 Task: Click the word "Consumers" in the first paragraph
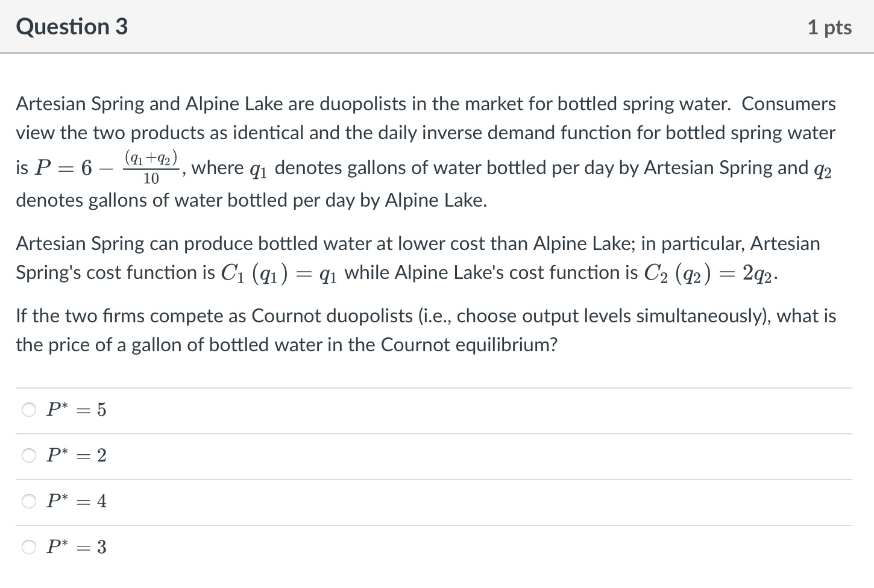[788, 104]
